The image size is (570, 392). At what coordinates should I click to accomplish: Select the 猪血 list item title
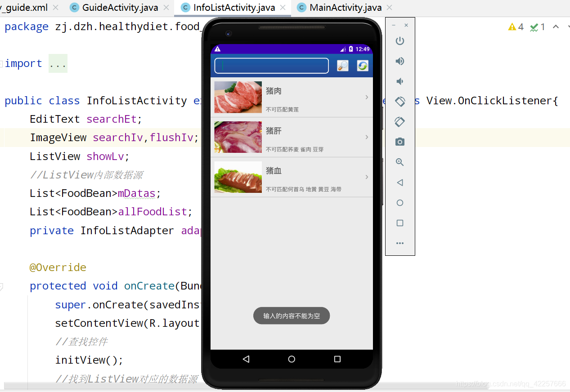pyautogui.click(x=274, y=171)
